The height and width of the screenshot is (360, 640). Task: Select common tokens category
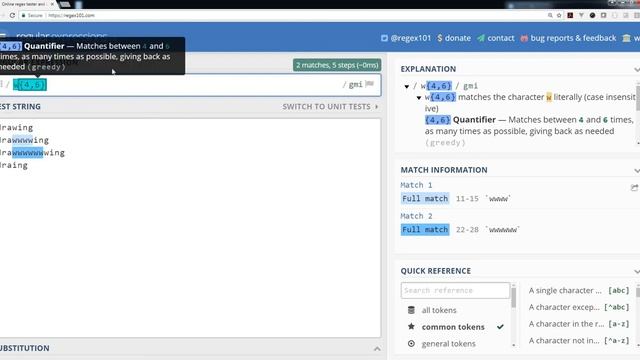click(453, 327)
